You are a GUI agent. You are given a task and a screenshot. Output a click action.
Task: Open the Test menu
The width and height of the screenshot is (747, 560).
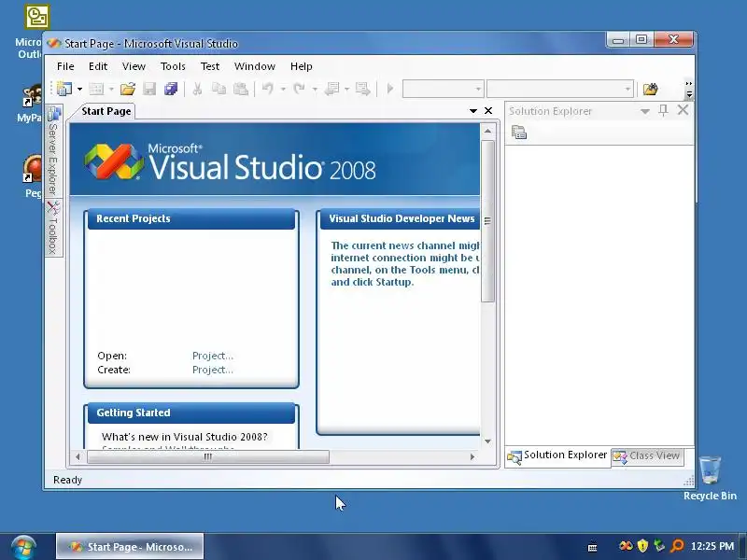click(x=209, y=66)
